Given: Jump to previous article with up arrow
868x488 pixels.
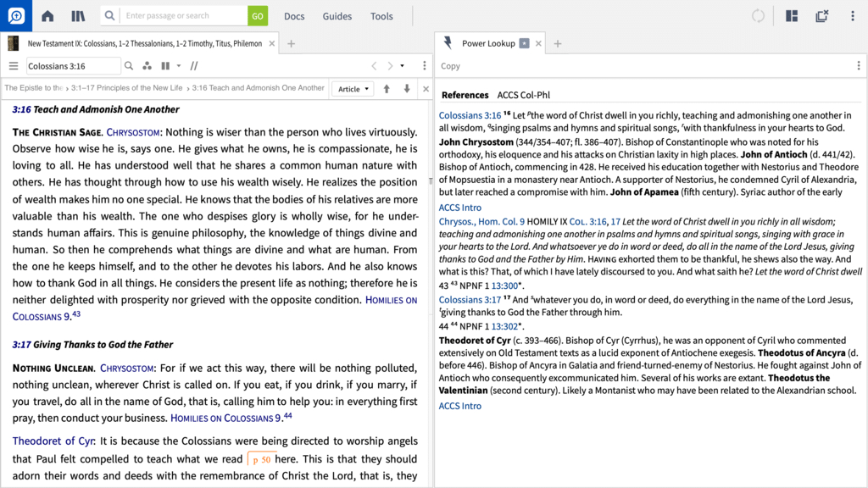Looking at the screenshot, I should pyautogui.click(x=387, y=88).
